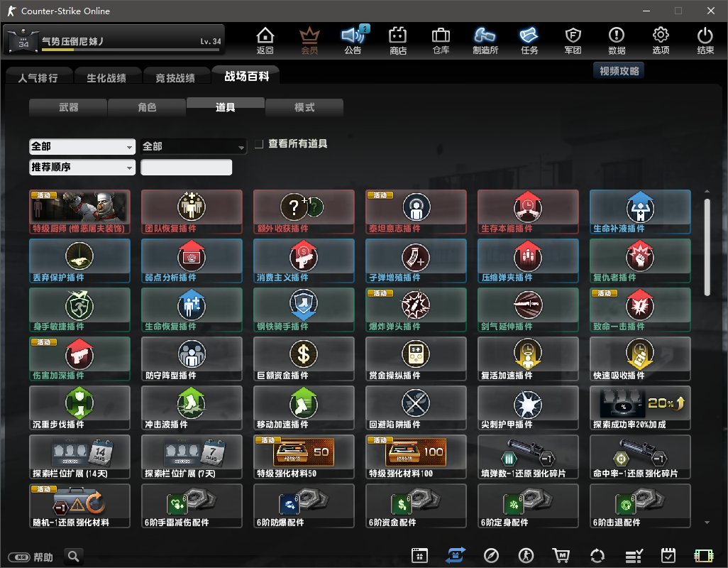
Task: Open the 制造所 crafting icon
Action: 485,40
